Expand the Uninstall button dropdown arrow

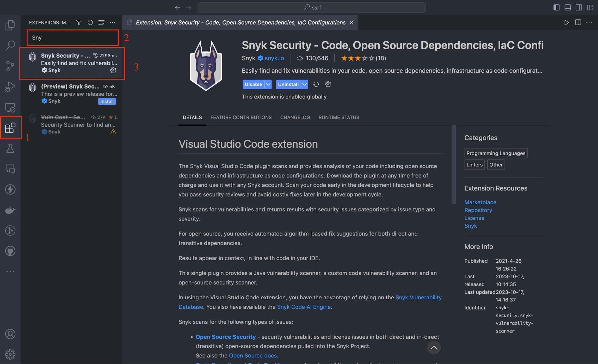tap(305, 84)
